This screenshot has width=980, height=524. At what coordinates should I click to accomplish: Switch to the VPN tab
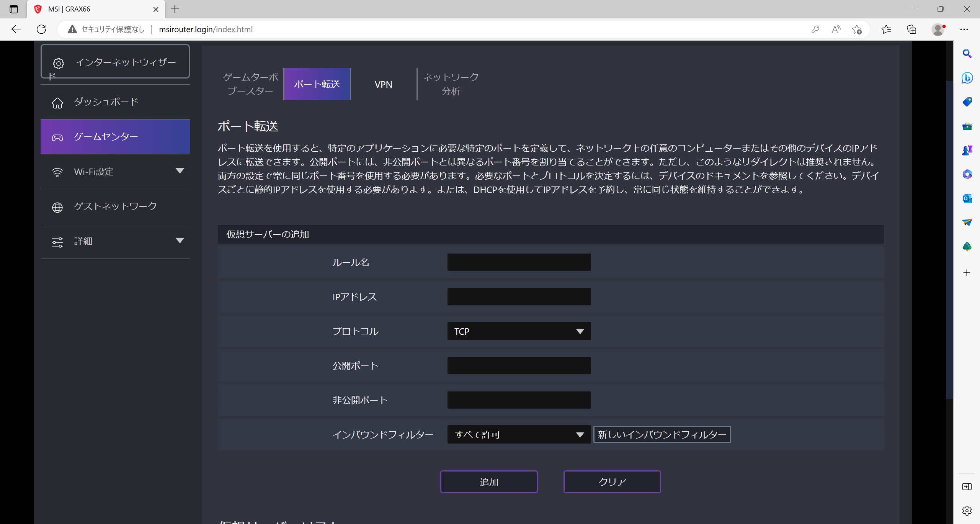point(384,84)
